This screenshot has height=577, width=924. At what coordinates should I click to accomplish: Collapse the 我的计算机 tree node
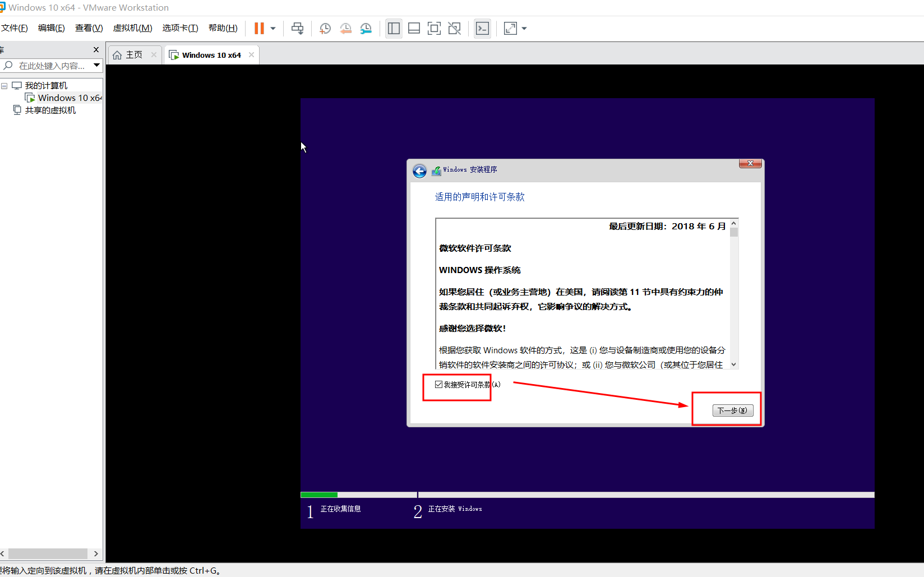click(x=4, y=86)
